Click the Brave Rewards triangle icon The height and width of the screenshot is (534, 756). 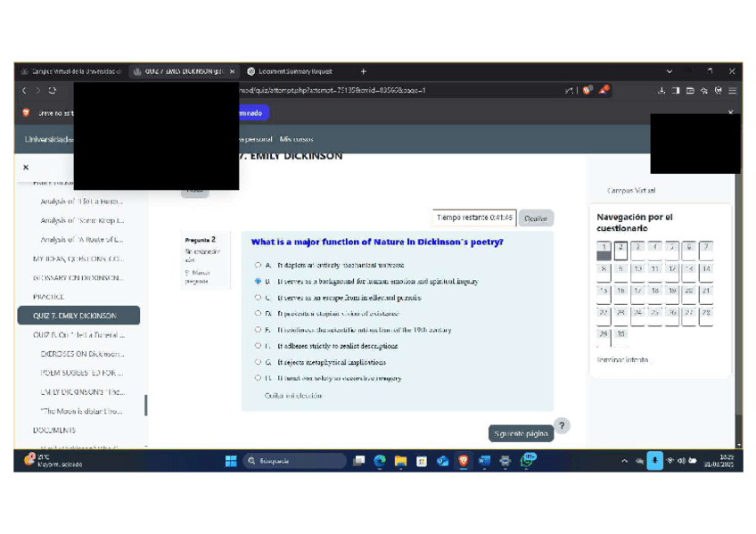tap(604, 90)
